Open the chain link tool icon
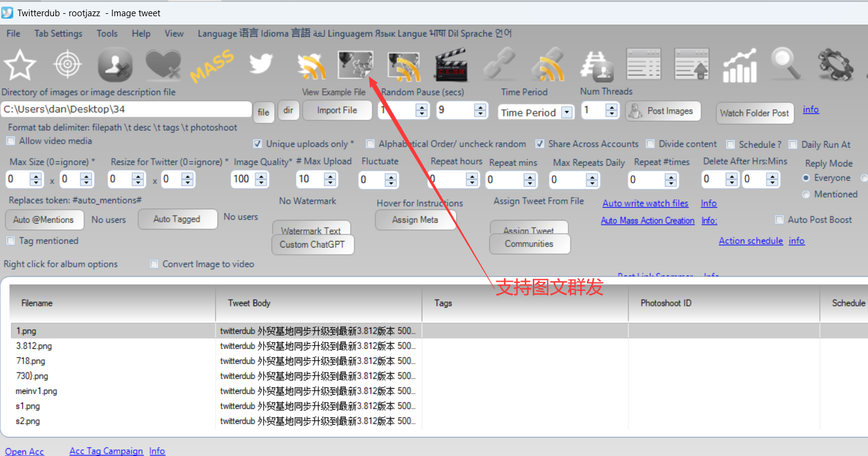 pos(499,65)
